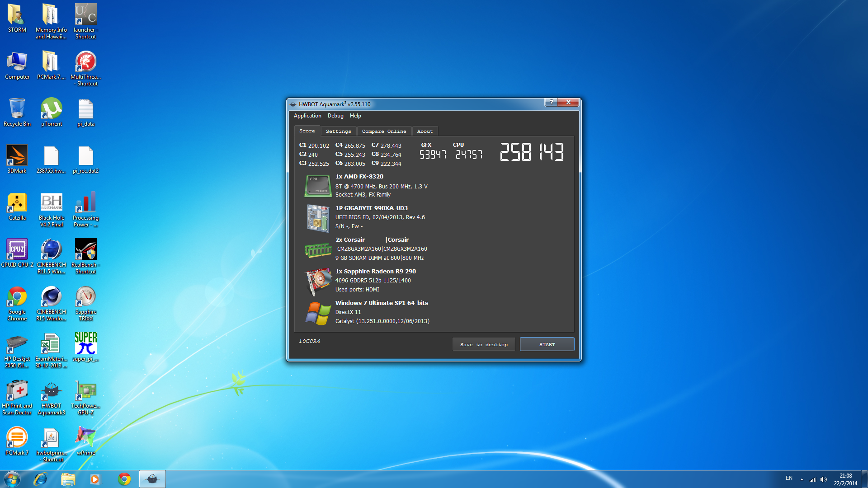
Task: Select the CINEBENCH R11.5 icon
Action: [x=51, y=256]
